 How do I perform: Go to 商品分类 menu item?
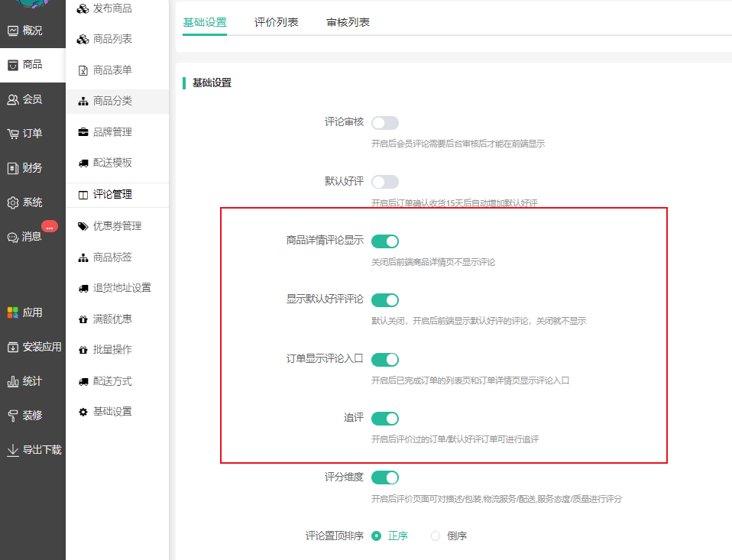point(112,101)
